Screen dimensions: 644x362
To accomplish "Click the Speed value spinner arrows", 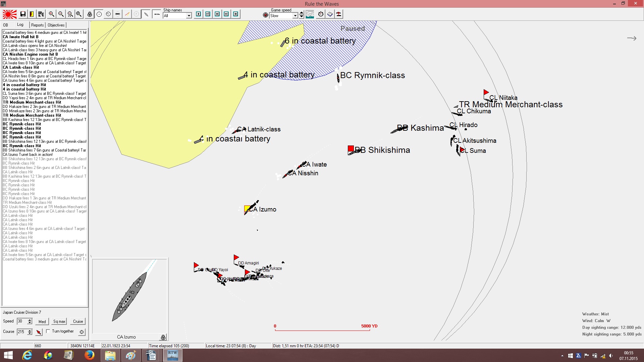I will (x=30, y=321).
